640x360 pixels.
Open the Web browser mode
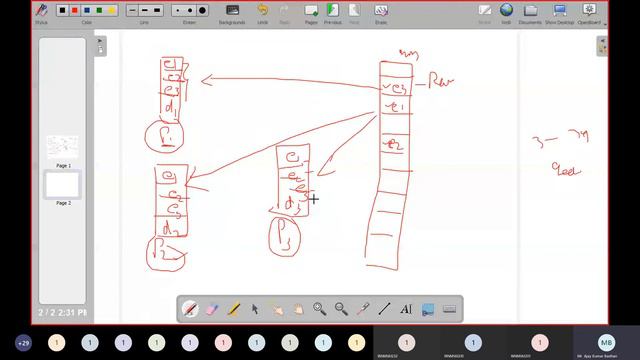pos(506,13)
